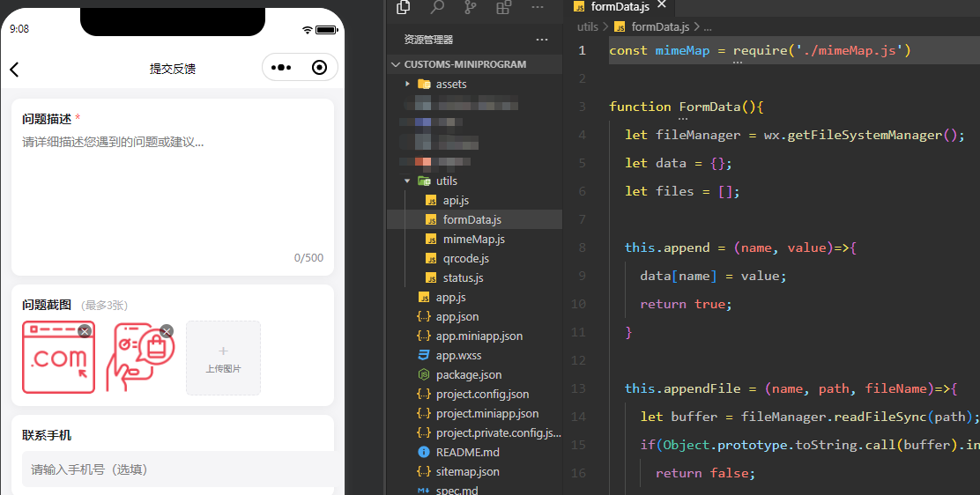The height and width of the screenshot is (495, 980).
Task: Click the require('./mimeMap.js') code text
Action: pyautogui.click(x=822, y=50)
